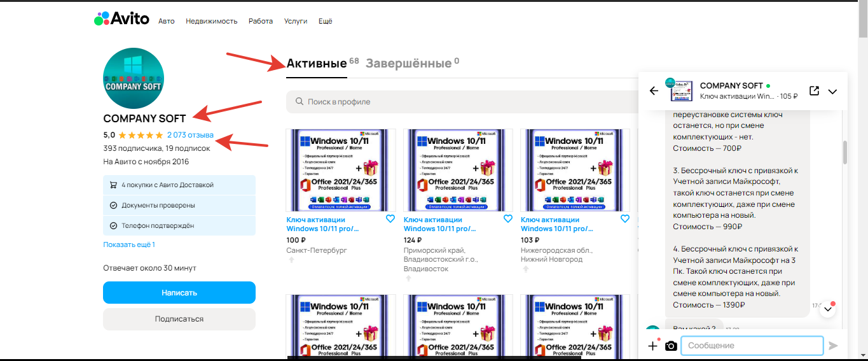
Task: Click the camera icon to attach a photo
Action: 671,346
